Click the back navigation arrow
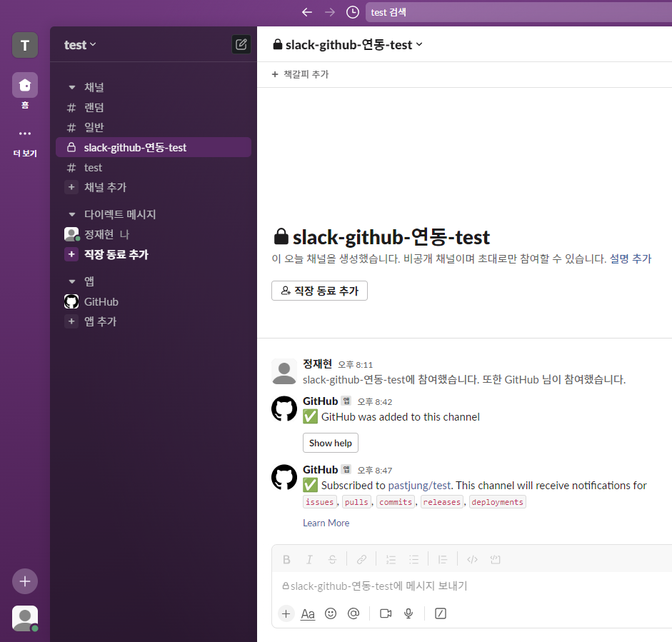The height and width of the screenshot is (642, 672). [307, 12]
